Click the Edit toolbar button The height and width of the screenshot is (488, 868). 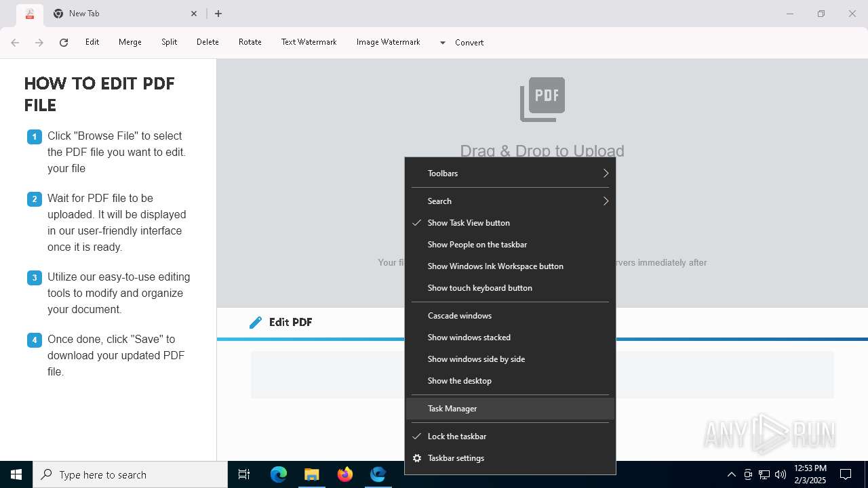pos(92,42)
